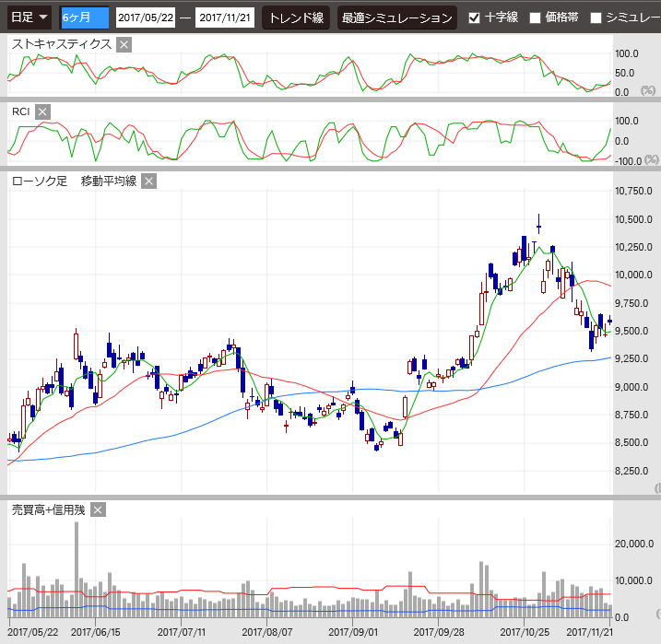The height and width of the screenshot is (644, 661).
Task: Enable the 価格帯 checkbox
Action: [x=535, y=18]
